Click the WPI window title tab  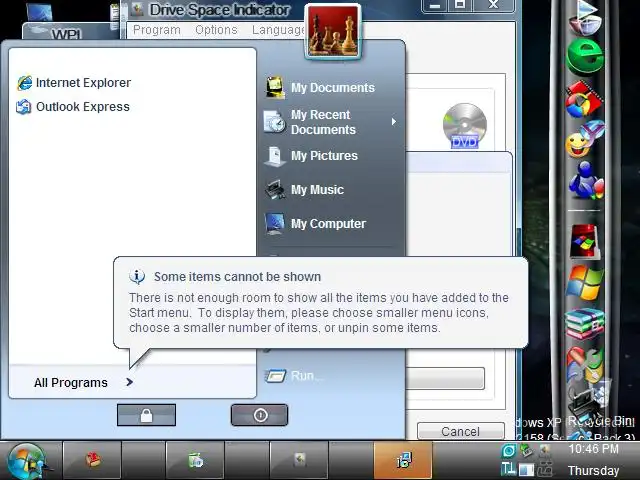coord(67,33)
